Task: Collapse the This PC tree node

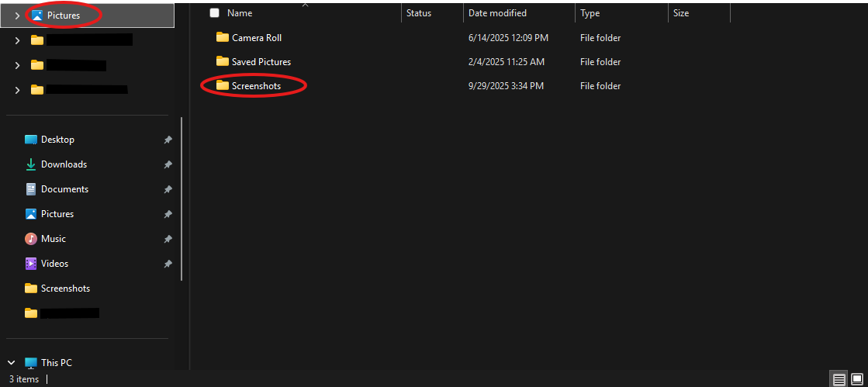Action: (x=12, y=362)
